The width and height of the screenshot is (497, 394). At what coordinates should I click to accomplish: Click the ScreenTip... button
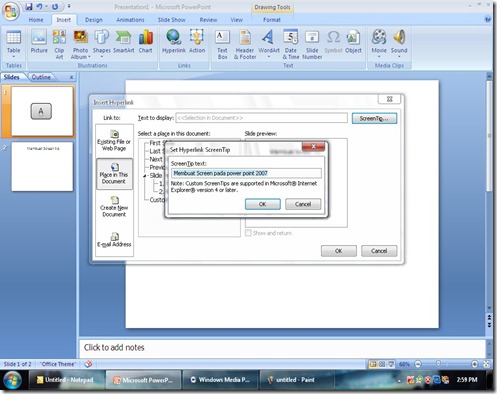point(374,118)
